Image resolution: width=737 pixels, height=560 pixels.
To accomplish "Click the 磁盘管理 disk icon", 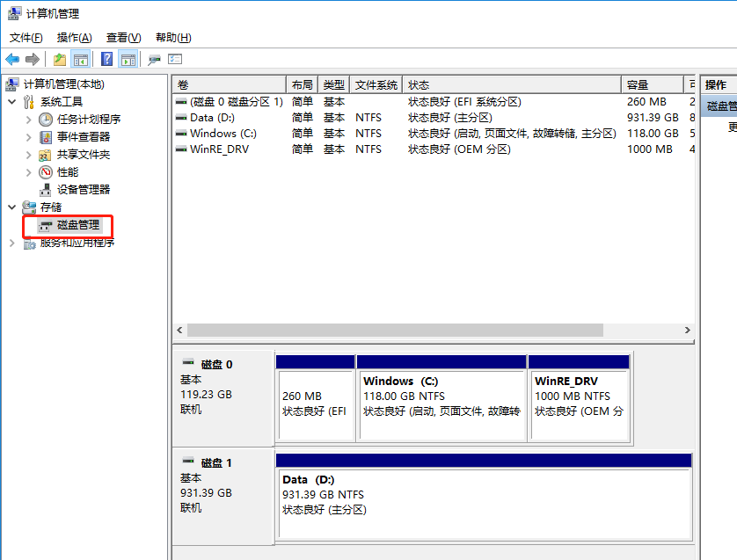I will 45,226.
